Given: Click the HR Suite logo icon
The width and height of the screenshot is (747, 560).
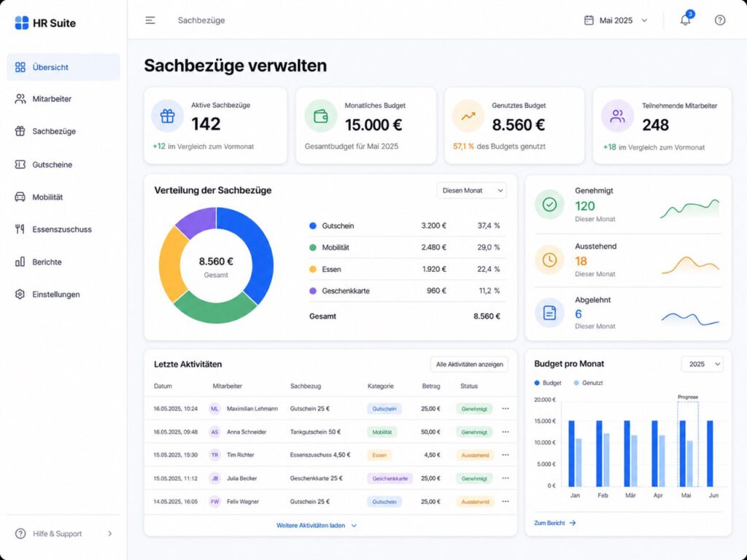Looking at the screenshot, I should (21, 23).
